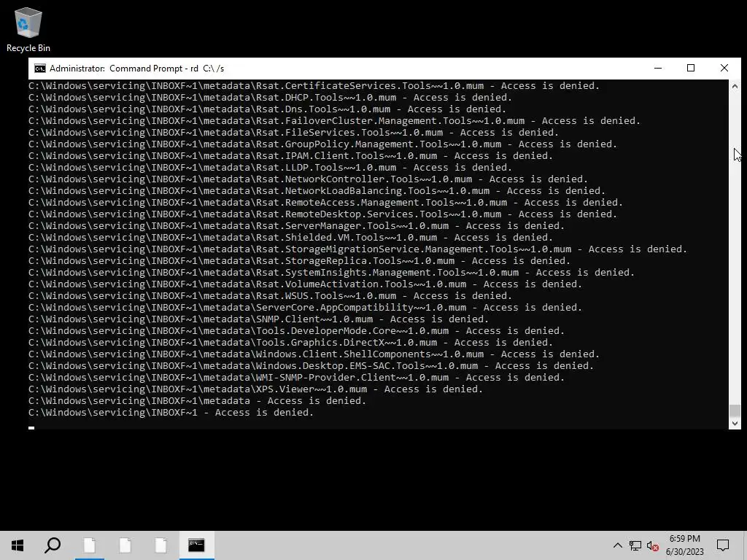Viewport: 747px width, 560px height.
Task: Click the Rsat.FailoverCluster.Management.Tools line
Action: 334,121
